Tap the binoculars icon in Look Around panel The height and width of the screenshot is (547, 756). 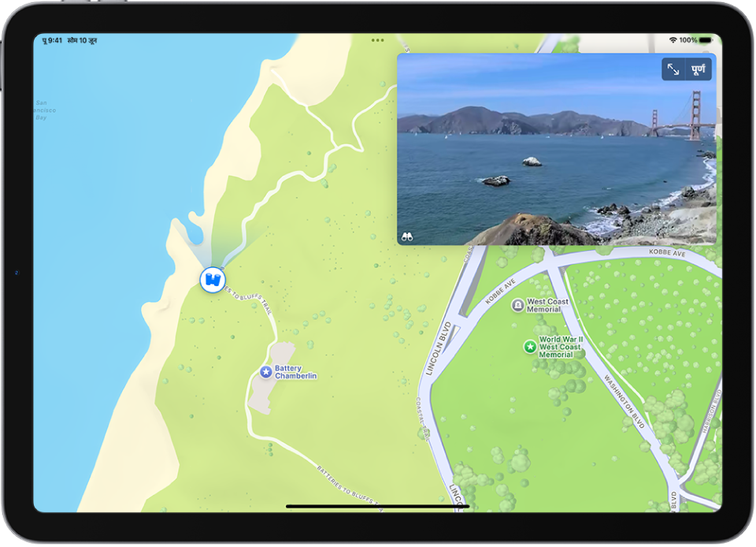point(407,236)
